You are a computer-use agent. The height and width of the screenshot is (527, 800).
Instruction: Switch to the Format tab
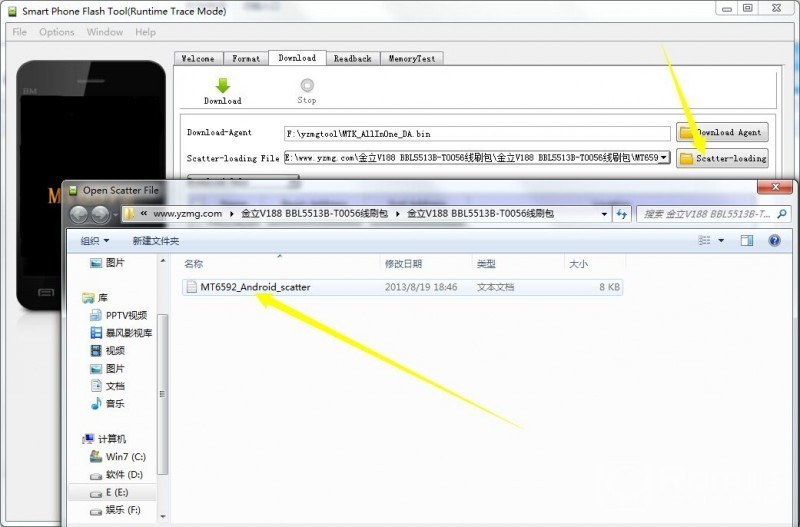[246, 59]
